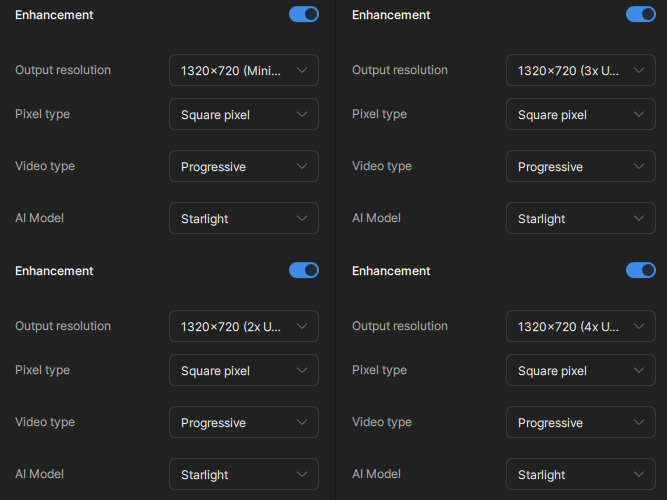Click Square pixel dropdown in the top-right panel
The height and width of the screenshot is (500, 667).
pyautogui.click(x=581, y=114)
